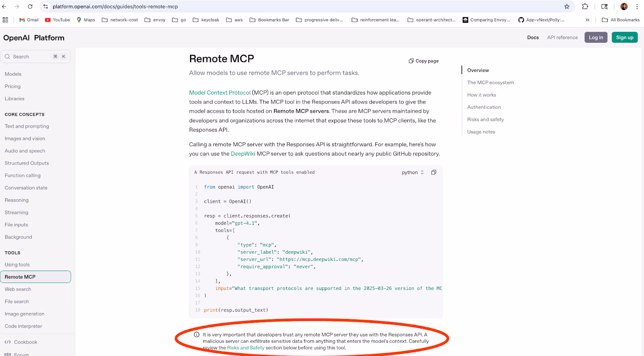Viewport: 644px width, 356px height.
Task: Open the keycloak bookmark folder
Action: tap(206, 20)
